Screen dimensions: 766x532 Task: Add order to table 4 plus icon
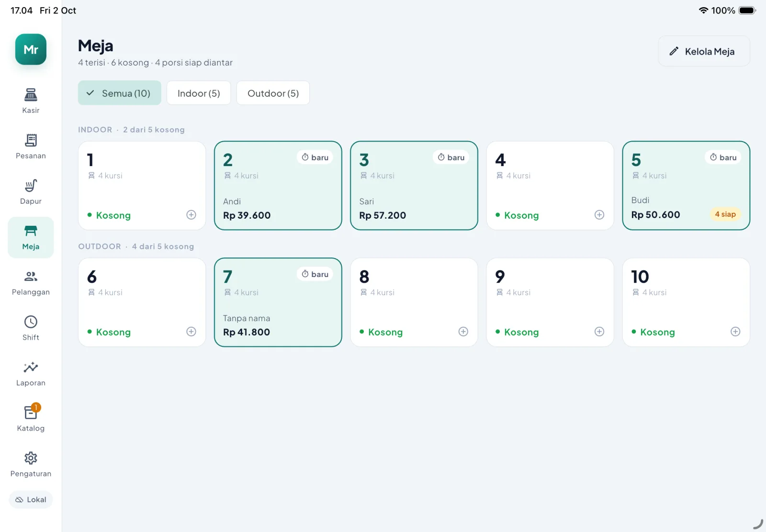point(599,215)
